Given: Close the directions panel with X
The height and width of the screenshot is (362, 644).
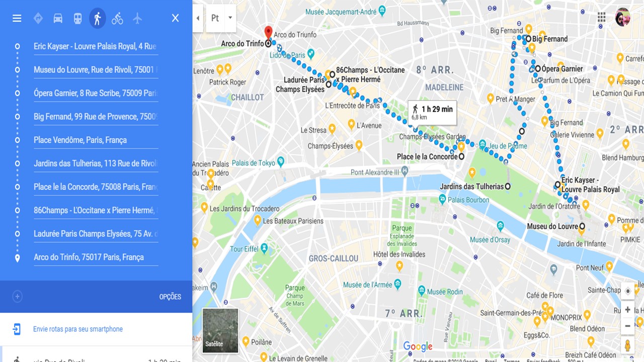Looking at the screenshot, I should [175, 18].
